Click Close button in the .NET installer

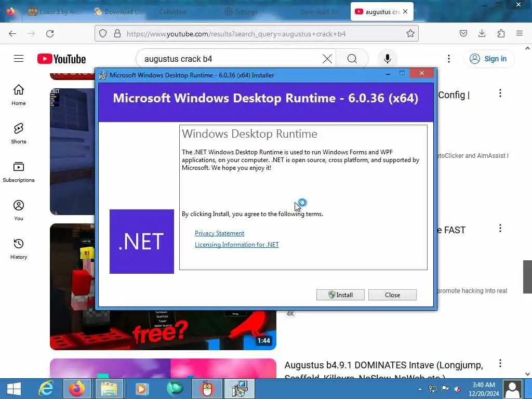coord(392,295)
